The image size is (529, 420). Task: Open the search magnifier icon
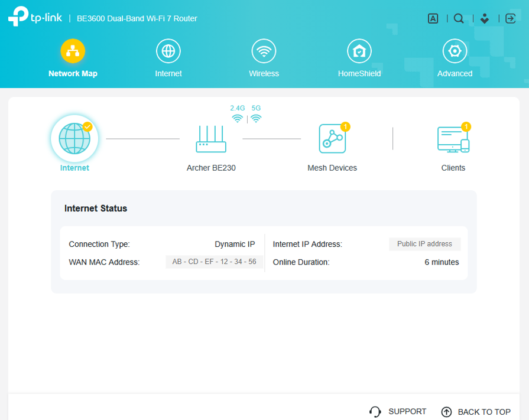click(x=459, y=18)
